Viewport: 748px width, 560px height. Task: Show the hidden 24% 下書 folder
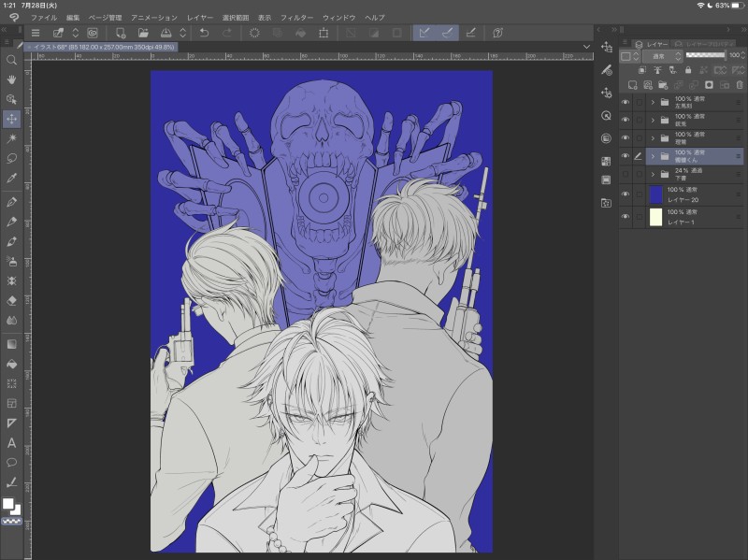[626, 174]
